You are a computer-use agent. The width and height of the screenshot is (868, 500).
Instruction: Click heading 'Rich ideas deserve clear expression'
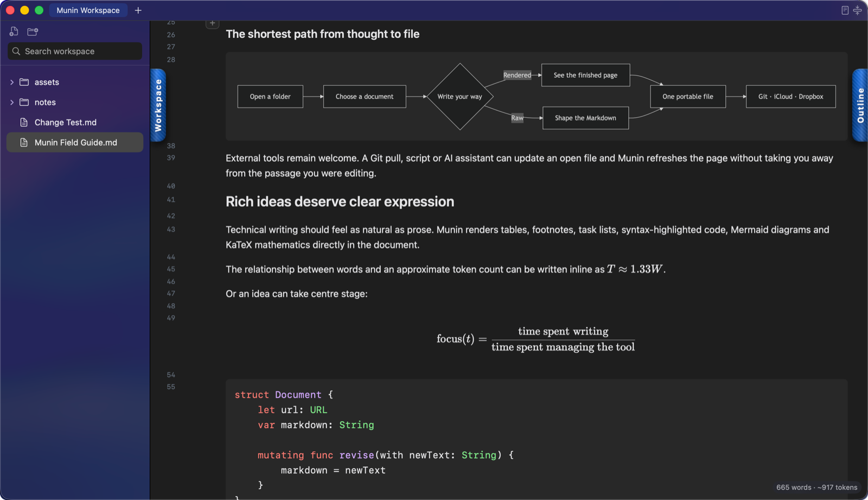[340, 201]
